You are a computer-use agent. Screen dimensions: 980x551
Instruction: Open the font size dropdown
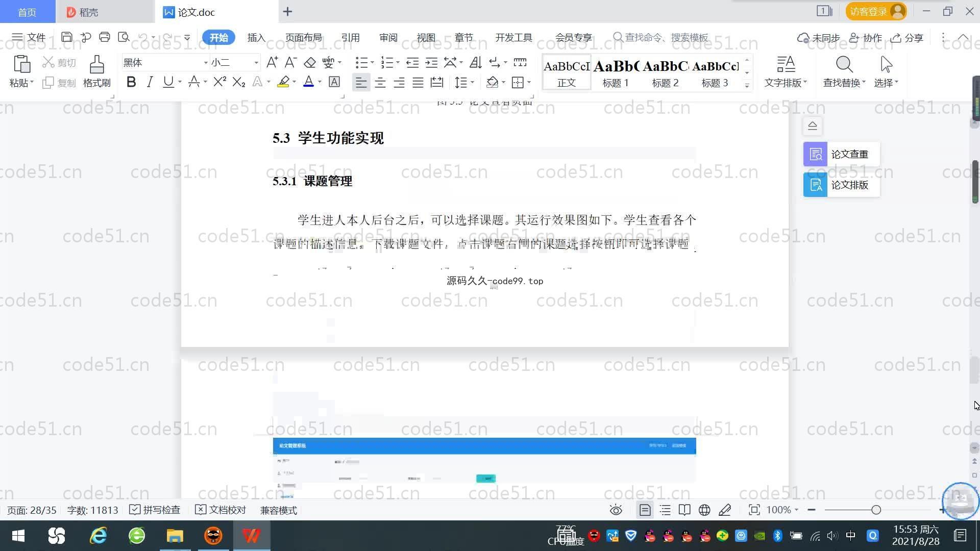coord(256,63)
